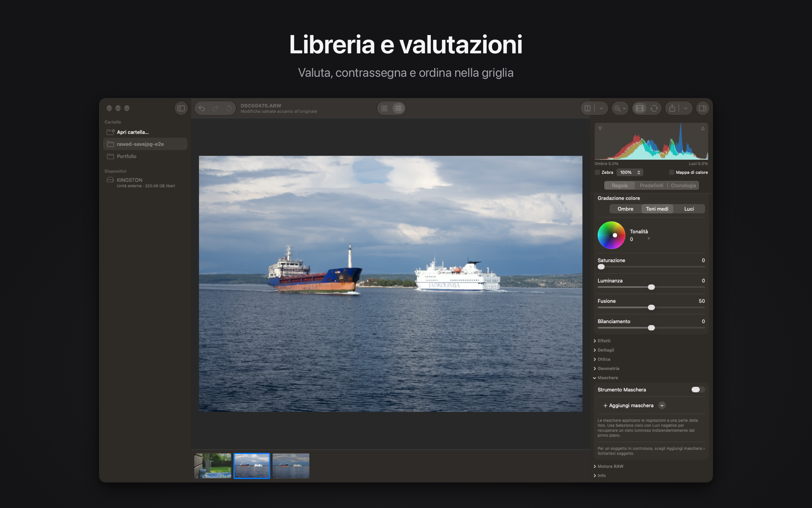812x508 pixels.
Task: Click the redo arrow icon
Action: (215, 108)
